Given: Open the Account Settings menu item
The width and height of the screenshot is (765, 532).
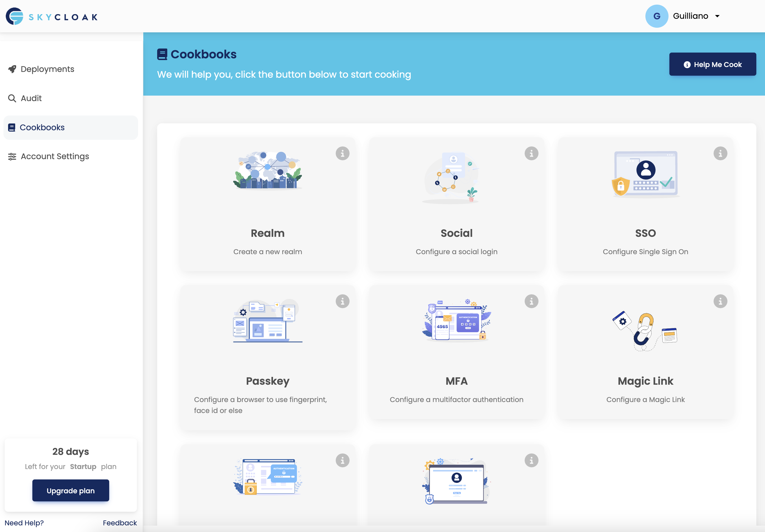Looking at the screenshot, I should point(55,156).
